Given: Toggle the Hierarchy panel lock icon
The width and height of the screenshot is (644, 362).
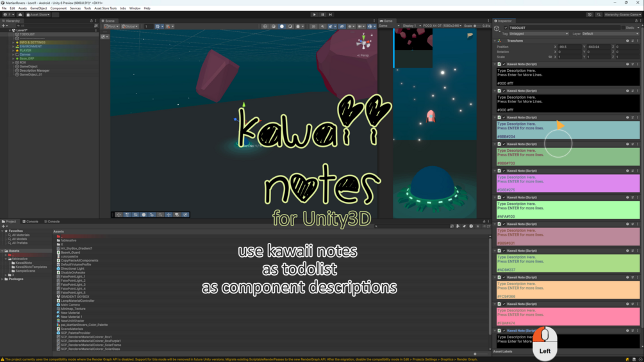Looking at the screenshot, I should pyautogui.click(x=91, y=21).
